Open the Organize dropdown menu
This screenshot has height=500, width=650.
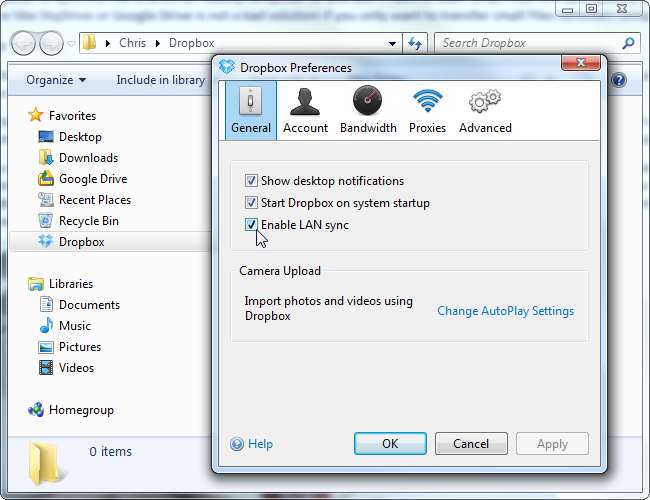[56, 80]
